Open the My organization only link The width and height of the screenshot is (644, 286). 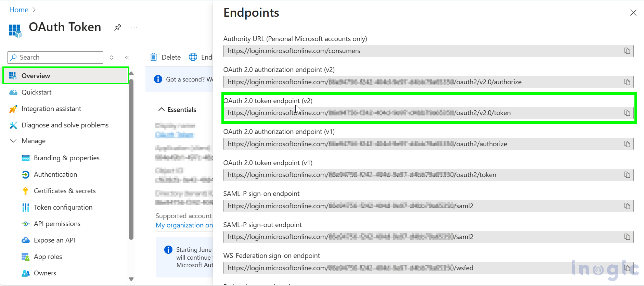[184, 225]
